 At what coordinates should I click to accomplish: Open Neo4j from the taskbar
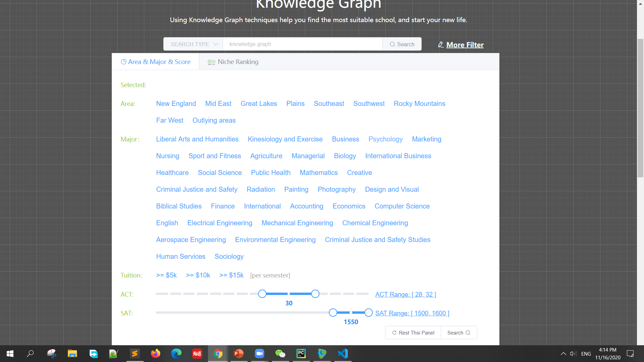[x=322, y=354]
